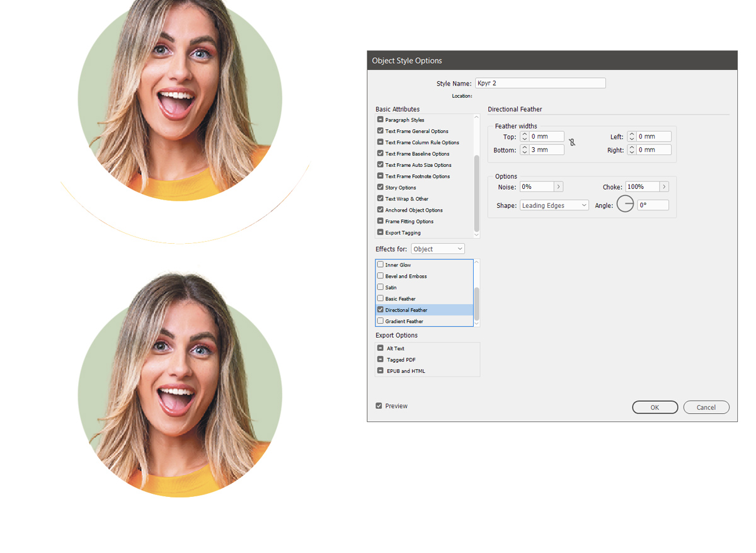Image resolution: width=756 pixels, height=553 pixels.
Task: Uncheck Directional Feather checkbox
Action: coord(381,310)
